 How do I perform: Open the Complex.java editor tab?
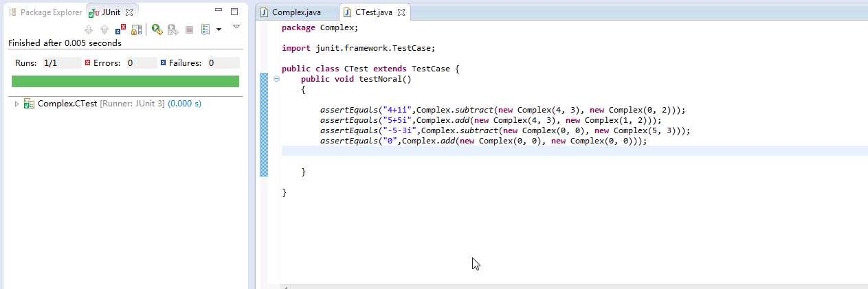point(296,12)
